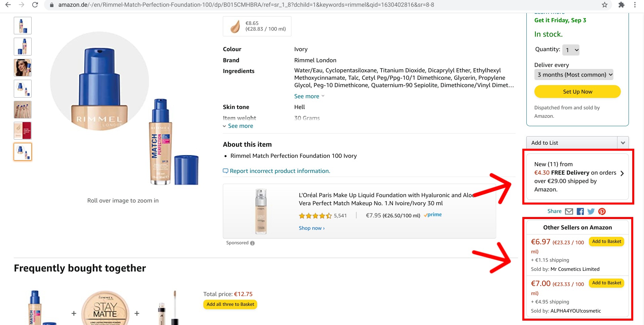This screenshot has width=644, height=325.
Task: Select the €8.65 Ivory colour swatch
Action: point(257,26)
